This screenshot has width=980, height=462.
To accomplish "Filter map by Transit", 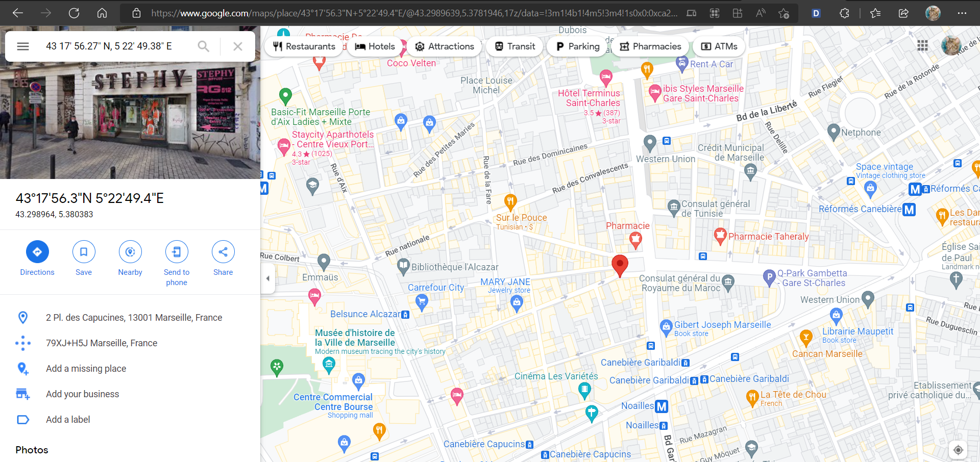I will click(x=514, y=46).
